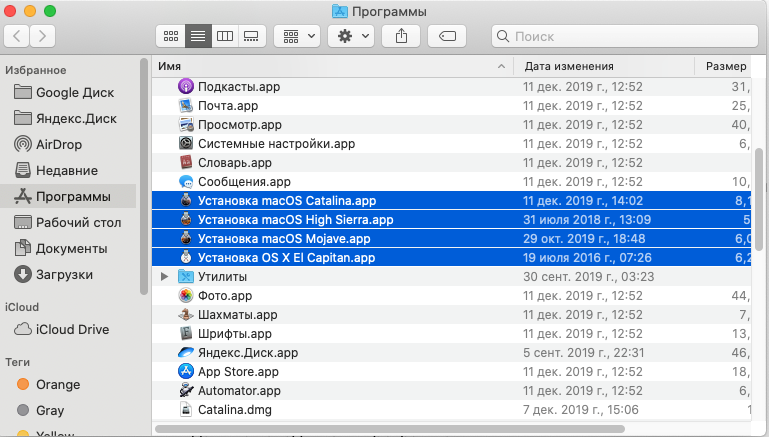The image size is (769, 437).
Task: Sort by the Дата изменения column header
Action: (x=604, y=66)
